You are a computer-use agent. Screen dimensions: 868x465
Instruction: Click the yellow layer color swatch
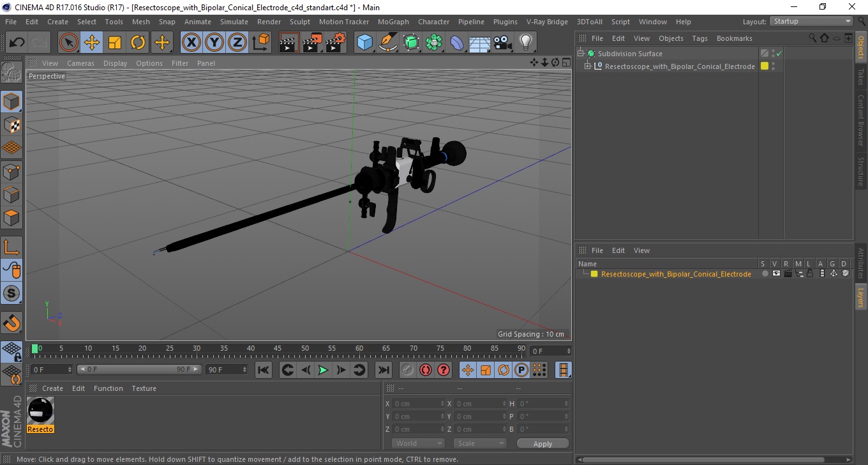tap(594, 274)
